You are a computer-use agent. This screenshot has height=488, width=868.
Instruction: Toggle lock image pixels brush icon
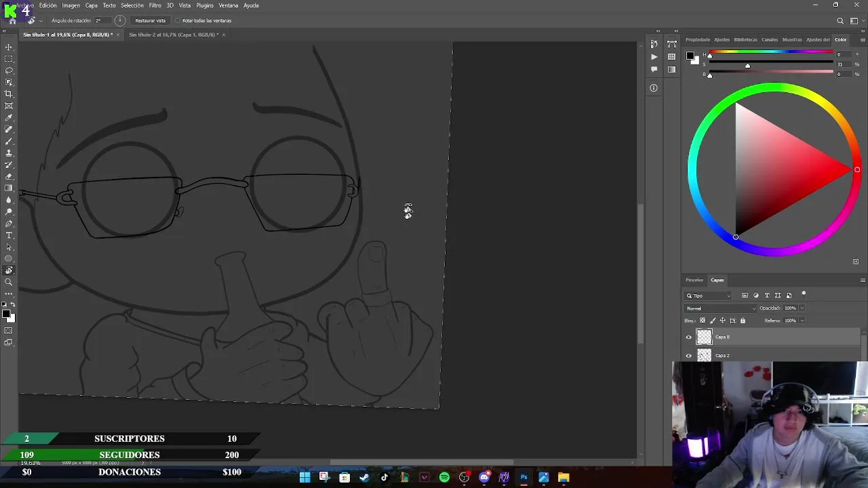(713, 321)
